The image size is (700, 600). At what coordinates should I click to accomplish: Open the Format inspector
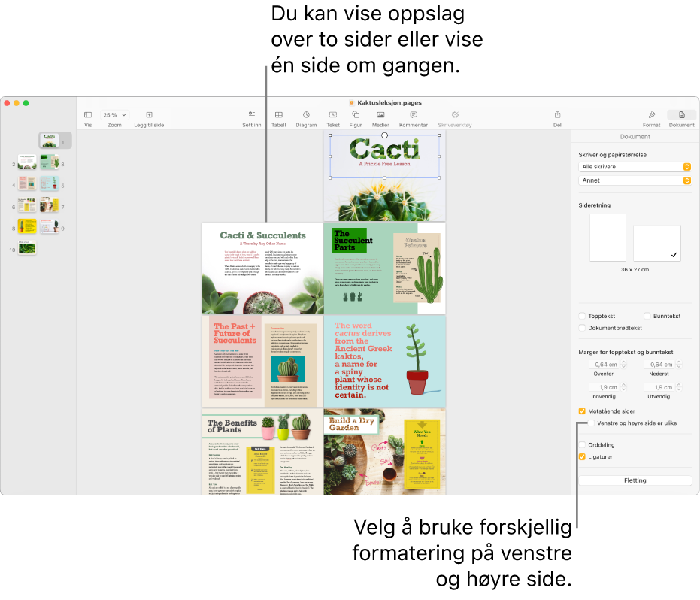pyautogui.click(x=651, y=115)
